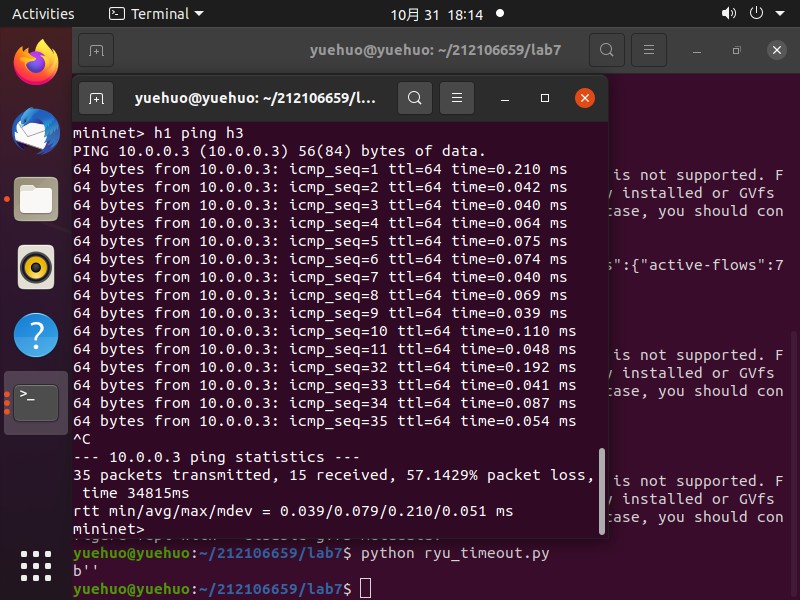800x600 pixels.
Task: Click 'python ryu_timeout.py' command in back terminal
Action: click(x=455, y=554)
